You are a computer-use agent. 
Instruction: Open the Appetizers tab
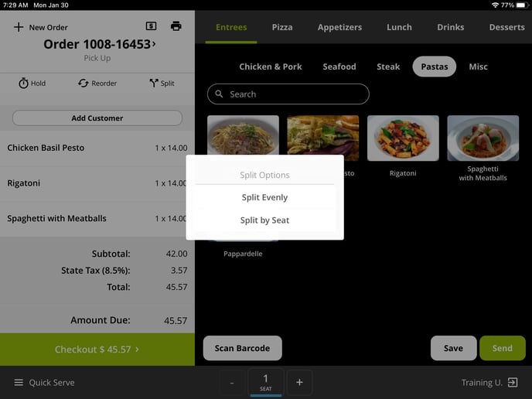pyautogui.click(x=339, y=27)
